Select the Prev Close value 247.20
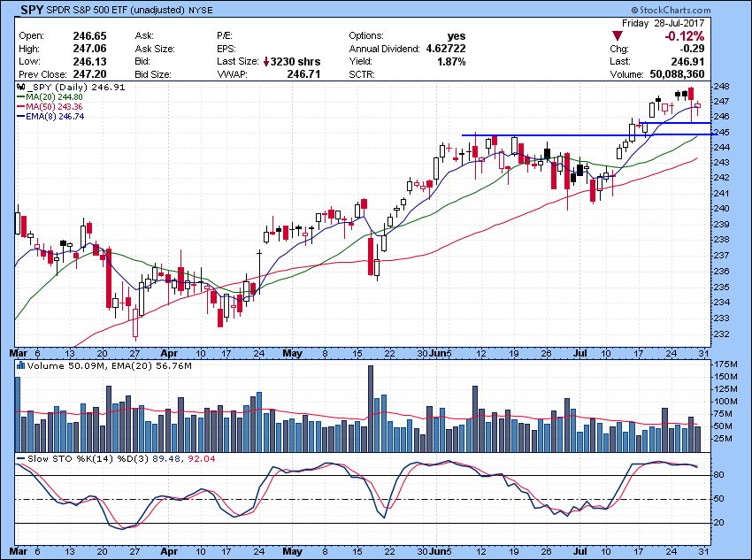 tap(89, 74)
